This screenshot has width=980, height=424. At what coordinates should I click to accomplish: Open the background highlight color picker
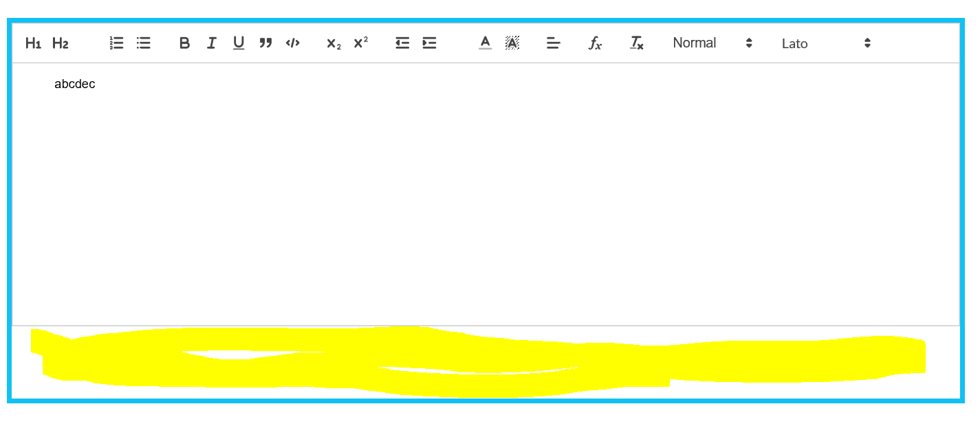point(512,43)
